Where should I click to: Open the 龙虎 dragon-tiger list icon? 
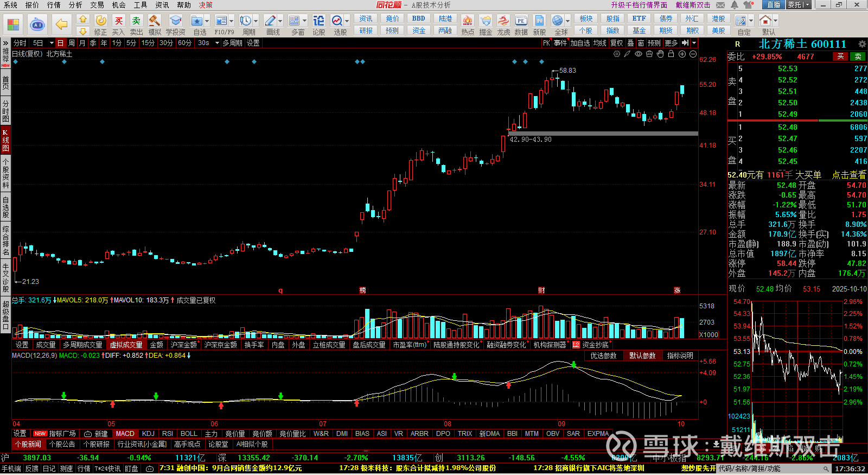(503, 21)
